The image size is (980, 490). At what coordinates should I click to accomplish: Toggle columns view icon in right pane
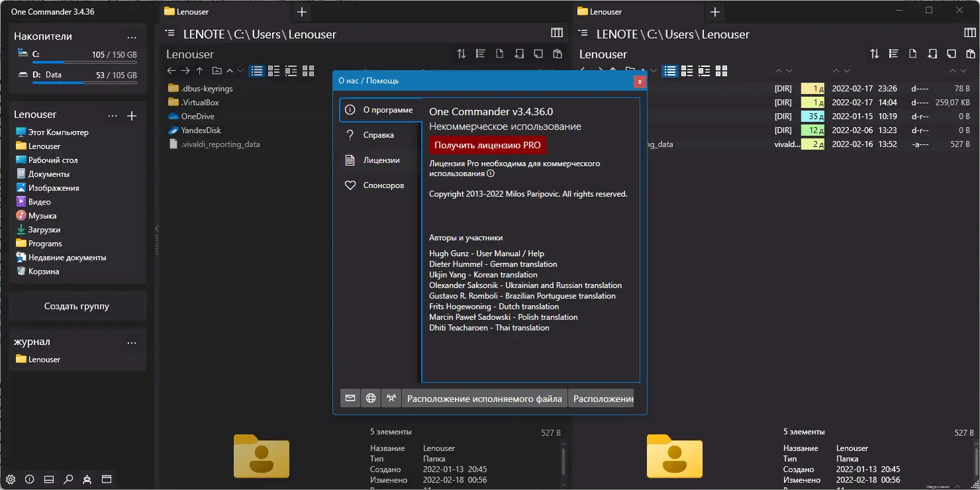pyautogui.click(x=970, y=33)
